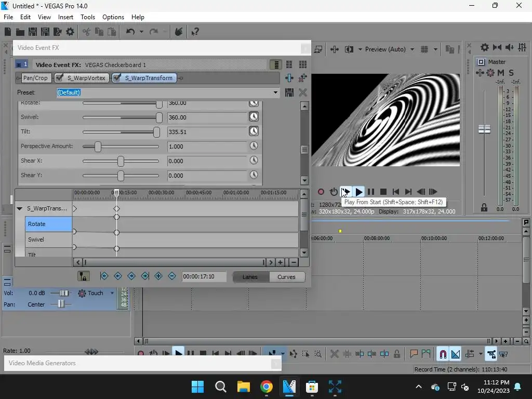Click the Last Keyframe button
This screenshot has width=532, height=399.
(145, 276)
